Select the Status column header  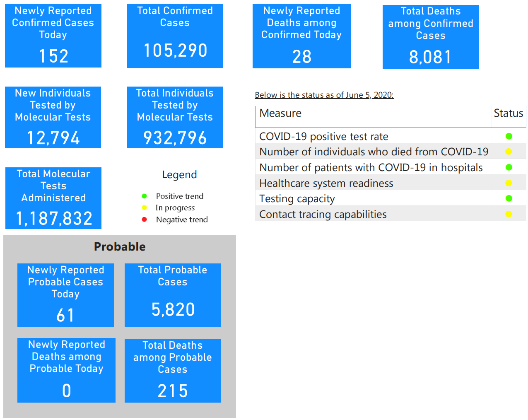pyautogui.click(x=509, y=113)
